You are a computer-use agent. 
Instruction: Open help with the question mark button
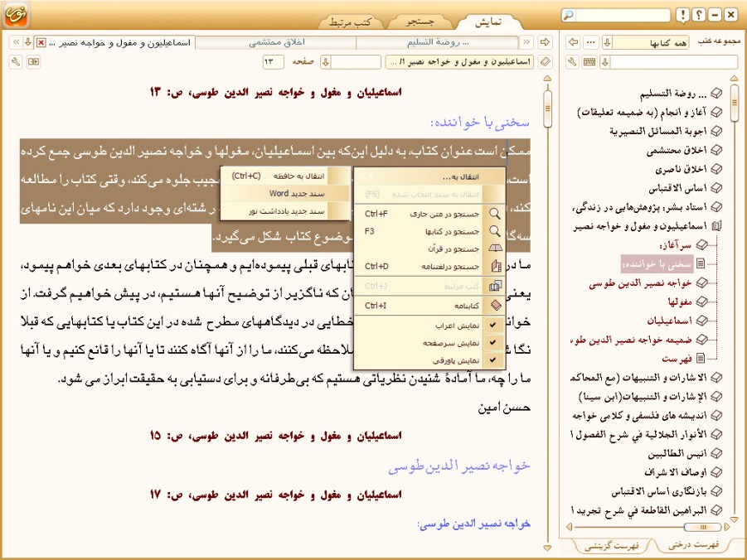click(698, 15)
